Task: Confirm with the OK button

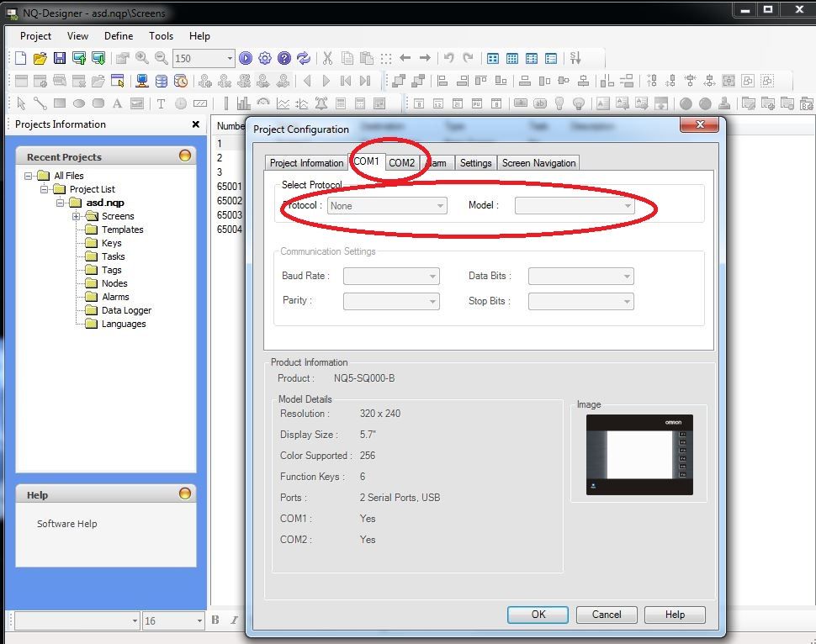Action: 538,615
